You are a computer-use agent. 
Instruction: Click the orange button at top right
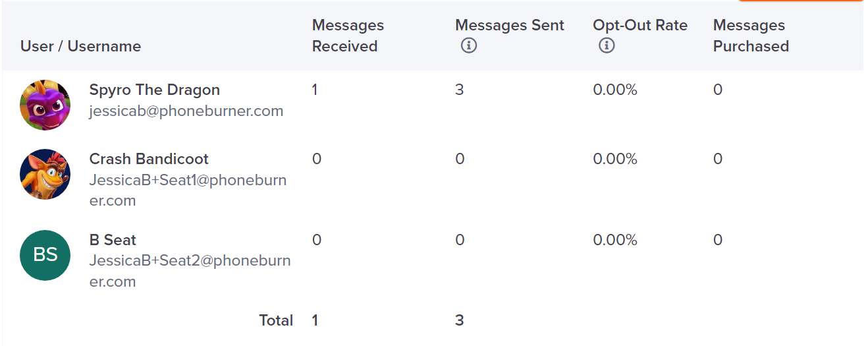800,1
